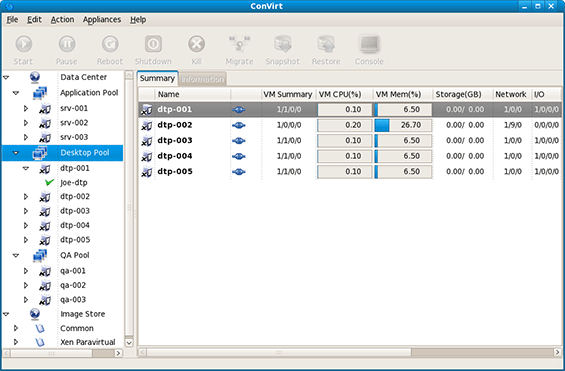Viewport: 565px width, 371px height.
Task: Collapse the Data Center tree node
Action: tap(6, 77)
